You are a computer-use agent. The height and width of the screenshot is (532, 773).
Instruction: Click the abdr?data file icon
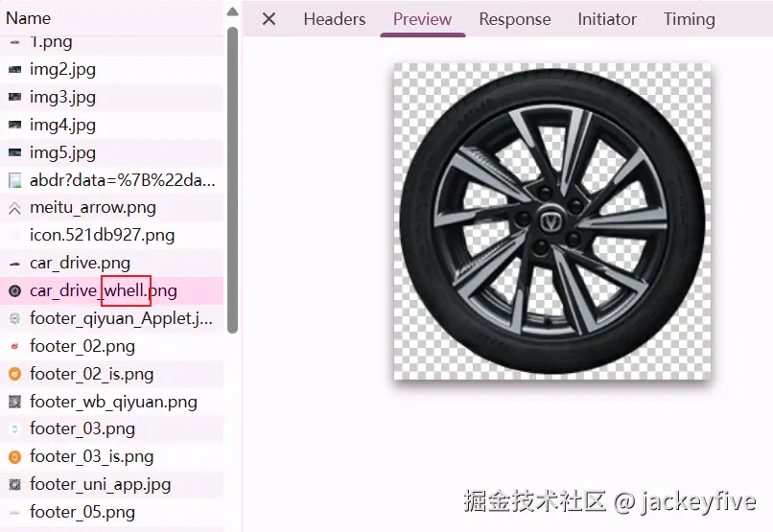coord(14,180)
